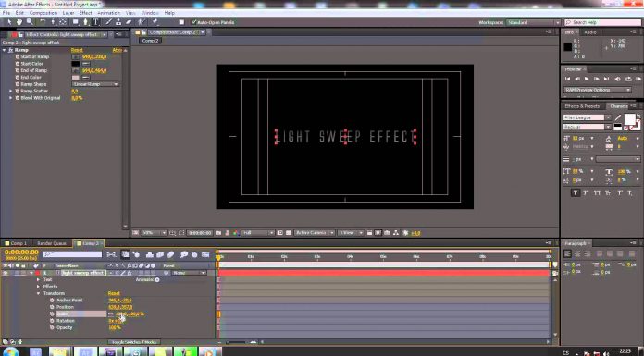Click the Comp 2 breadcrumb button

[x=150, y=41]
